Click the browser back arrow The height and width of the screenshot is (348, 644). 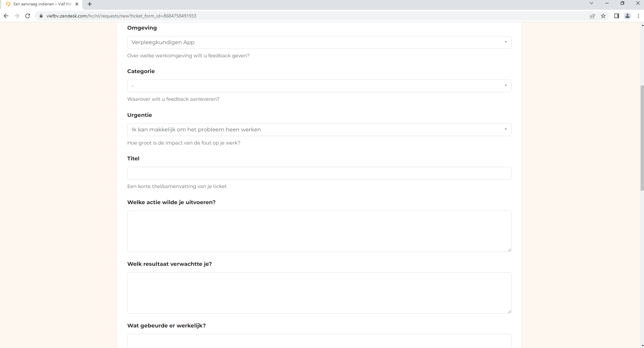6,16
